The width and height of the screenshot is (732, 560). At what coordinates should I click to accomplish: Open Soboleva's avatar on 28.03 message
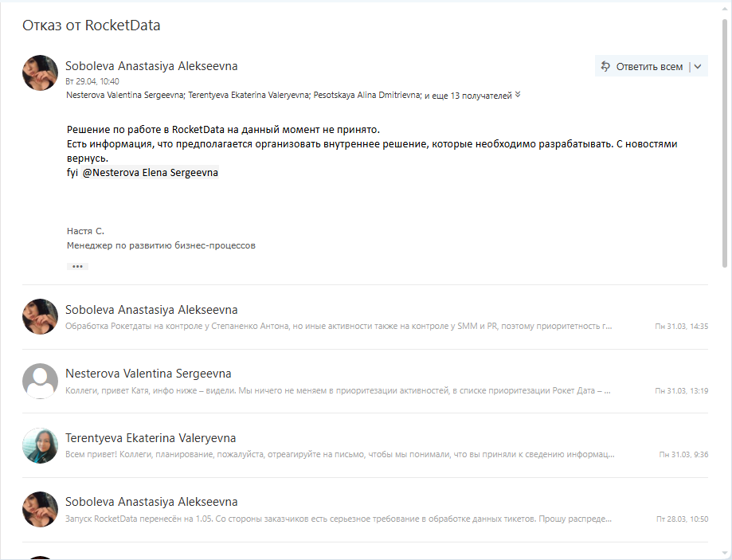coord(40,509)
